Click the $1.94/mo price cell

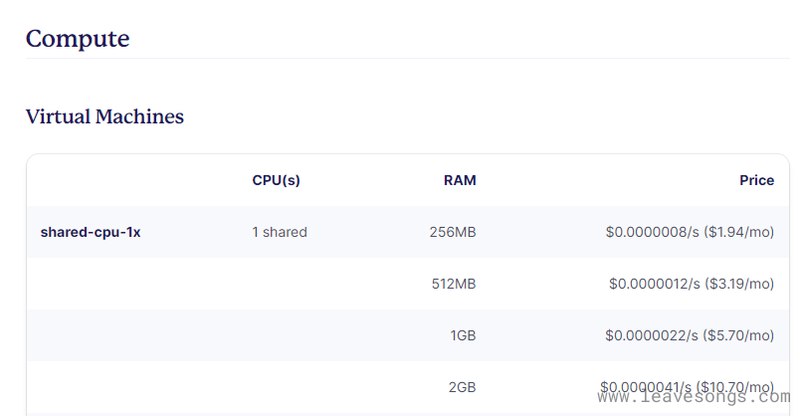click(x=689, y=232)
